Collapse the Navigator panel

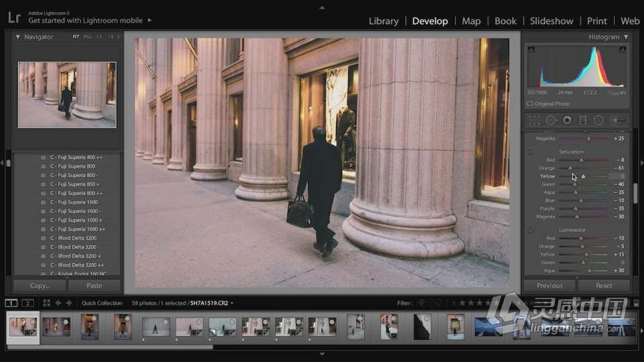tap(17, 37)
